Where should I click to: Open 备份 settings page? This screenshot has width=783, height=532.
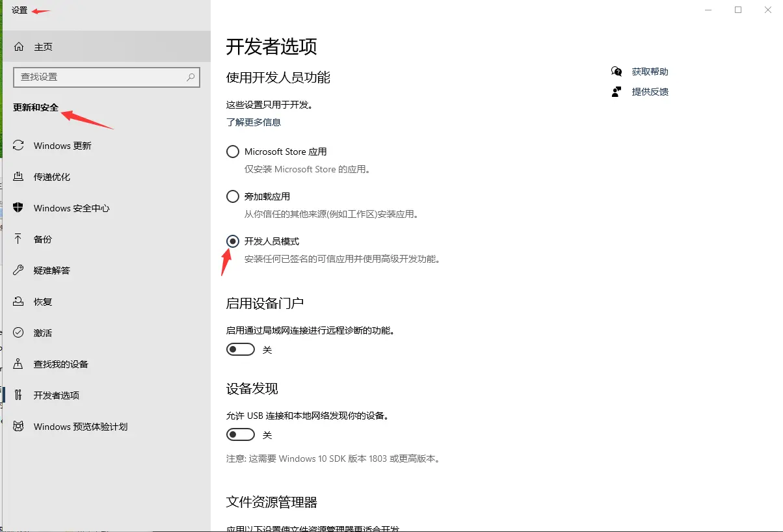(x=107, y=239)
